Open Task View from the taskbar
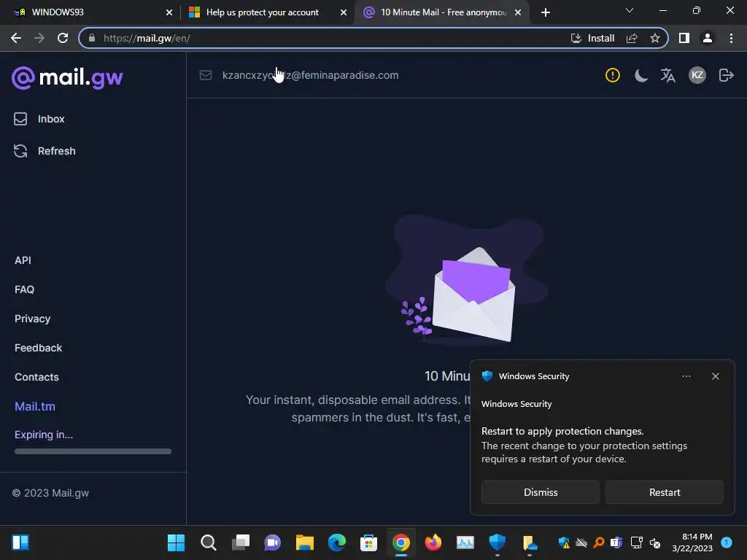This screenshot has height=560, width=747. (241, 542)
